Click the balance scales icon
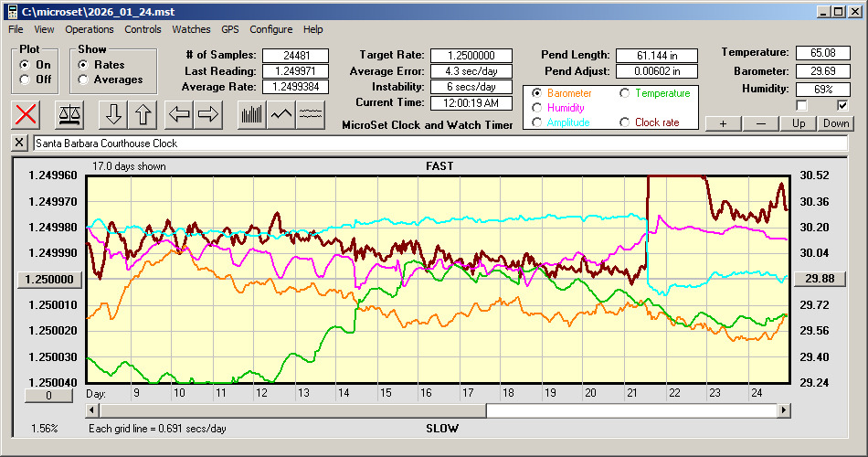Viewport: 868px width, 457px height. (x=69, y=114)
